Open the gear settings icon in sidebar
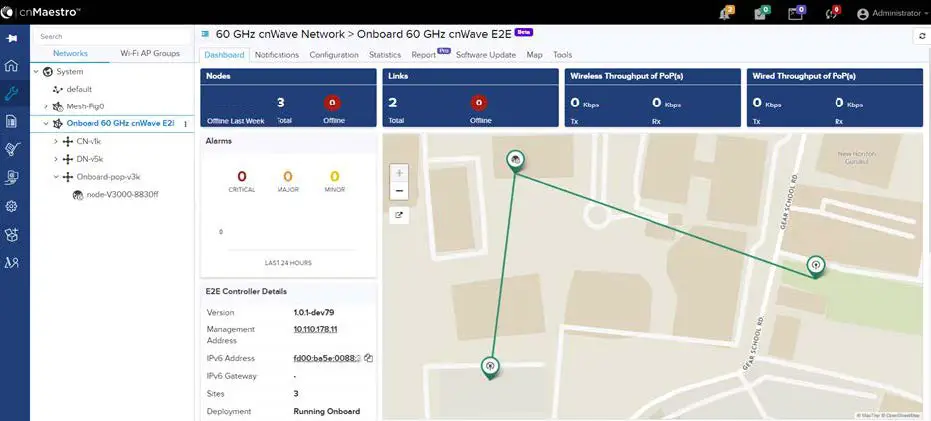The image size is (931, 421). click(x=11, y=206)
